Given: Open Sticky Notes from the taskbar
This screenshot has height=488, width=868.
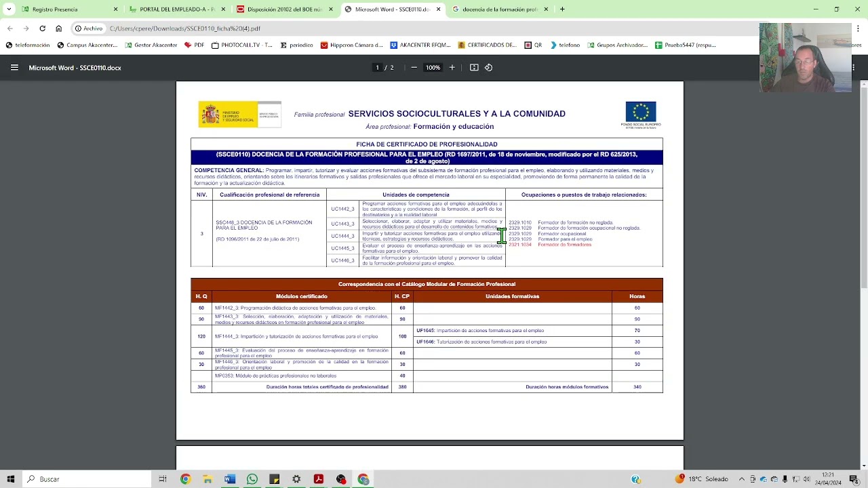Looking at the screenshot, I should pos(274,479).
